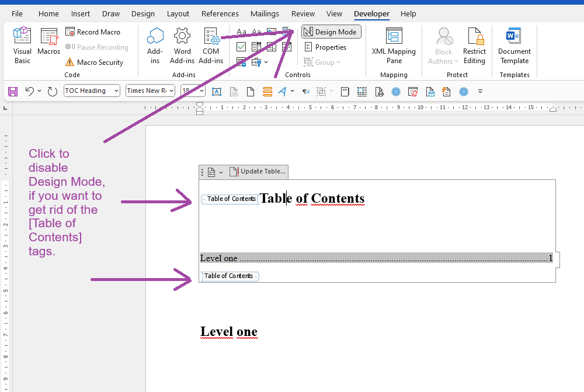Viewport: 584px width, 392px height.
Task: Open the Legacy Tools menu
Action: click(x=259, y=62)
